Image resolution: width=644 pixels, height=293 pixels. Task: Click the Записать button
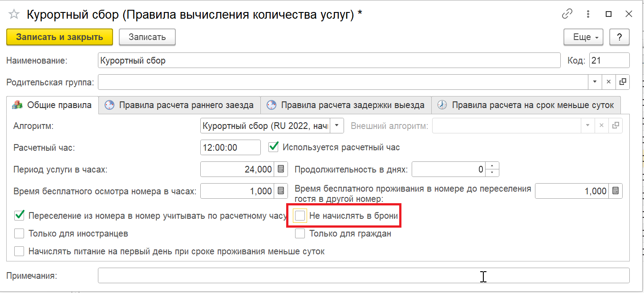click(x=147, y=37)
